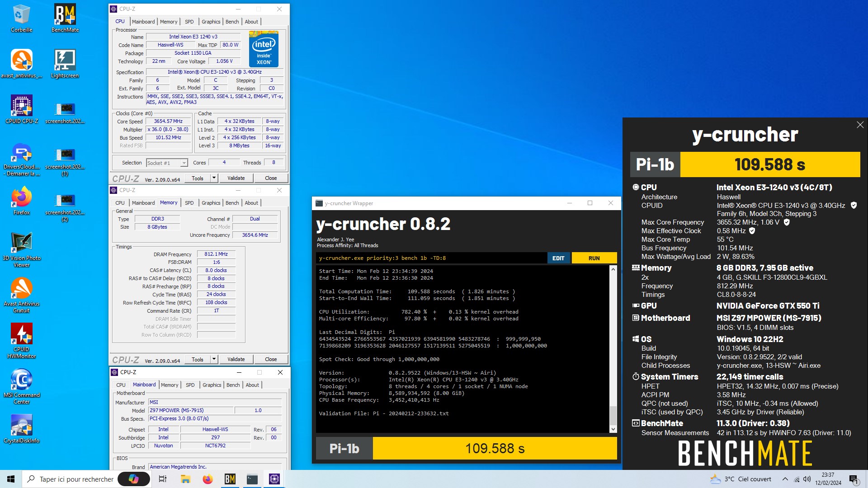
Task: Click the Core Speed value 3654.57 MHz
Action: (168, 121)
